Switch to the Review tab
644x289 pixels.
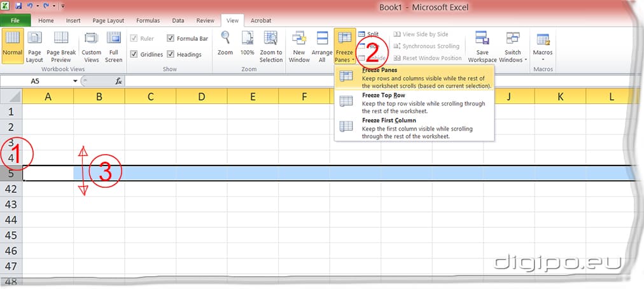click(205, 20)
